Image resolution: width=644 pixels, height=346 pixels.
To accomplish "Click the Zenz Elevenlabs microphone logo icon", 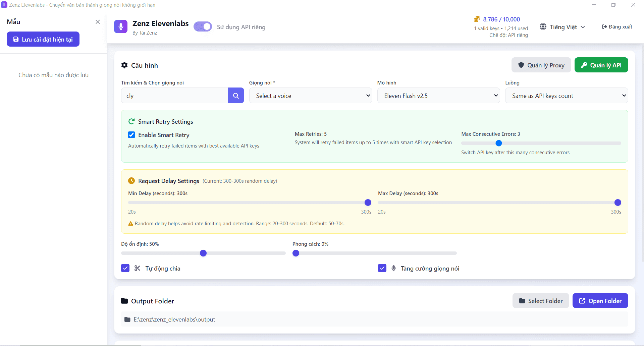I will (121, 26).
